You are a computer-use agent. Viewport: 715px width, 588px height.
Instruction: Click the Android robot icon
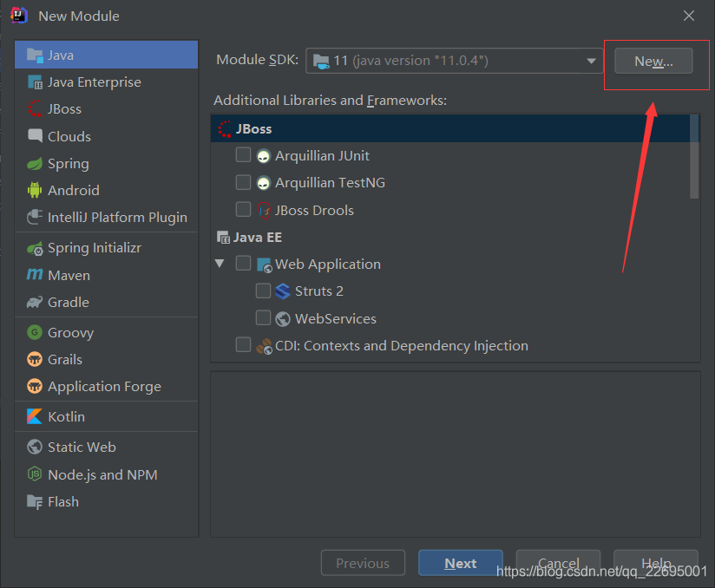click(35, 190)
